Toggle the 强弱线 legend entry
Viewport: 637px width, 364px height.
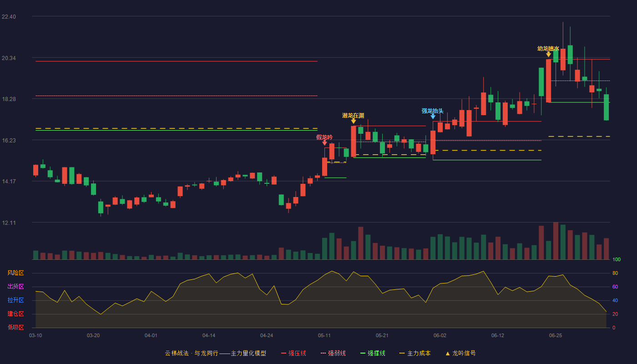(333, 353)
